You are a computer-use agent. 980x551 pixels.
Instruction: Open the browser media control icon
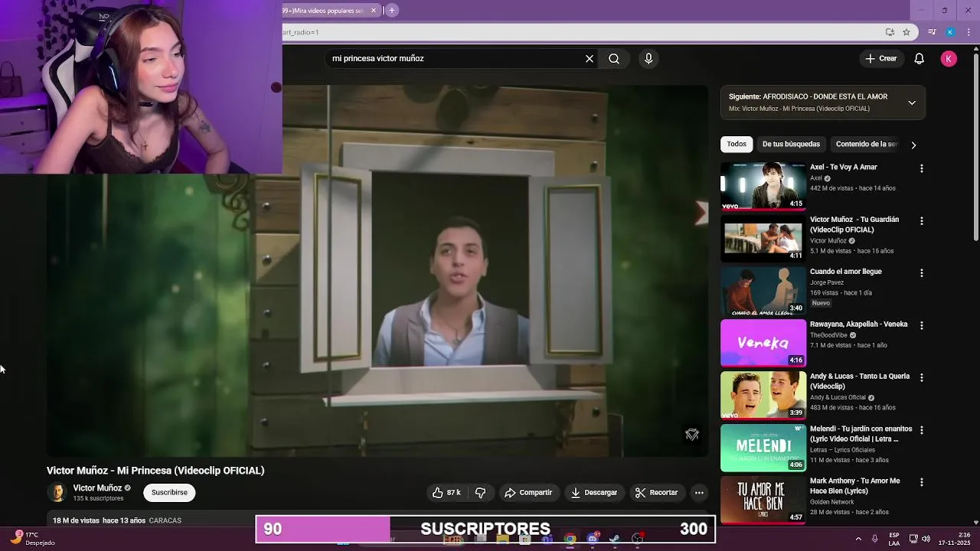pyautogui.click(x=932, y=32)
